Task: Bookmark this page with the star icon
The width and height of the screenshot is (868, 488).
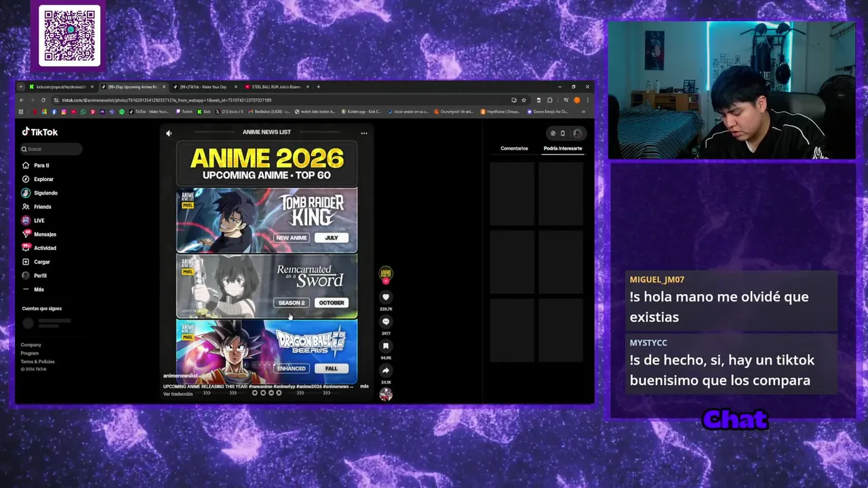Action: [x=524, y=100]
